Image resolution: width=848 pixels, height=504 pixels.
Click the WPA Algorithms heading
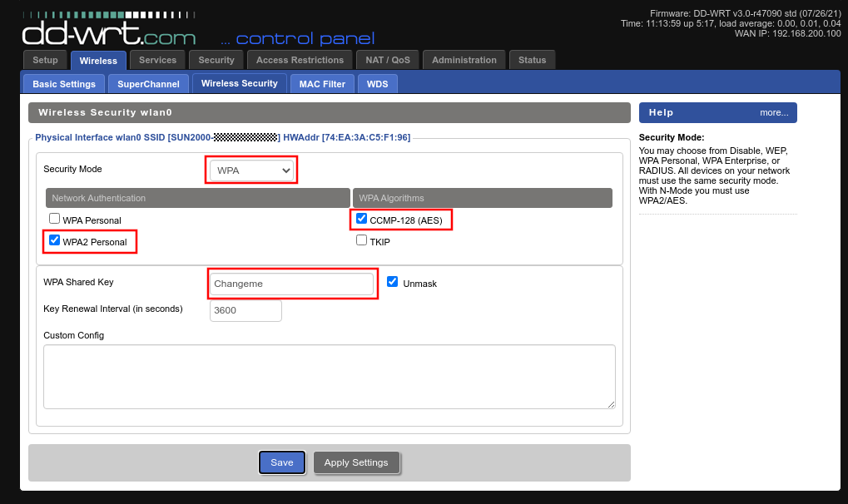(483, 198)
